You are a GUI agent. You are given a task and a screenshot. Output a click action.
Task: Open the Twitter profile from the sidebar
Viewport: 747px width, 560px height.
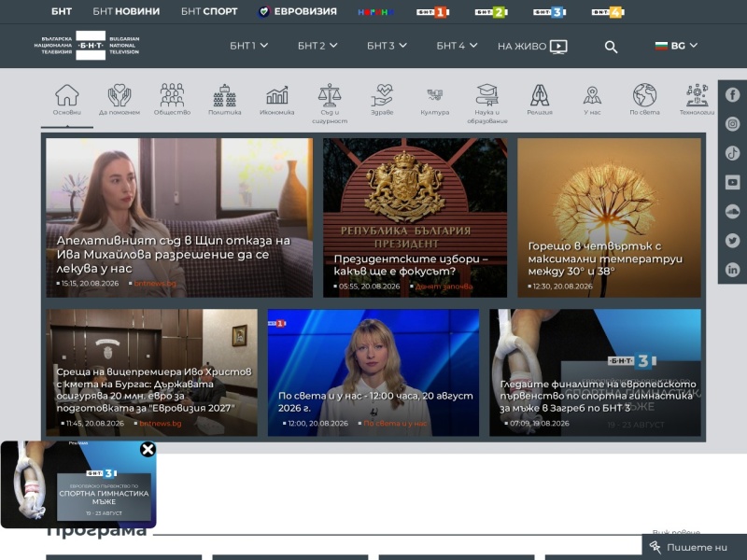tap(732, 241)
